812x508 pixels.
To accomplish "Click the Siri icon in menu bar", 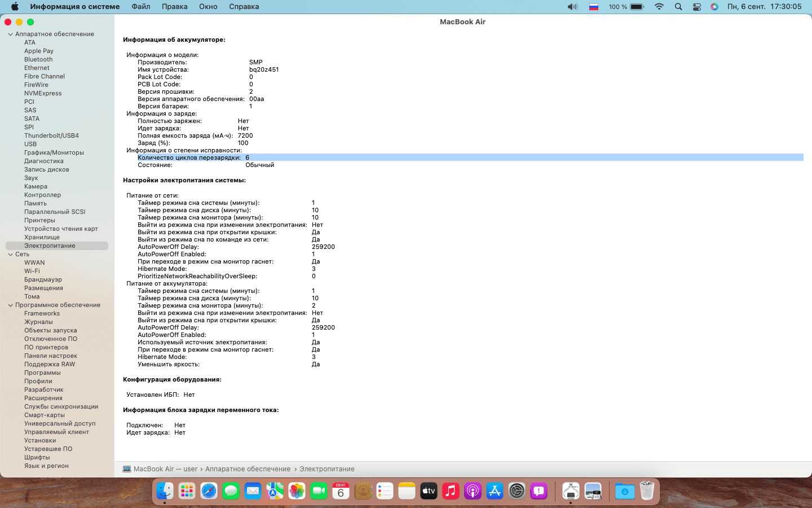I will [x=714, y=7].
